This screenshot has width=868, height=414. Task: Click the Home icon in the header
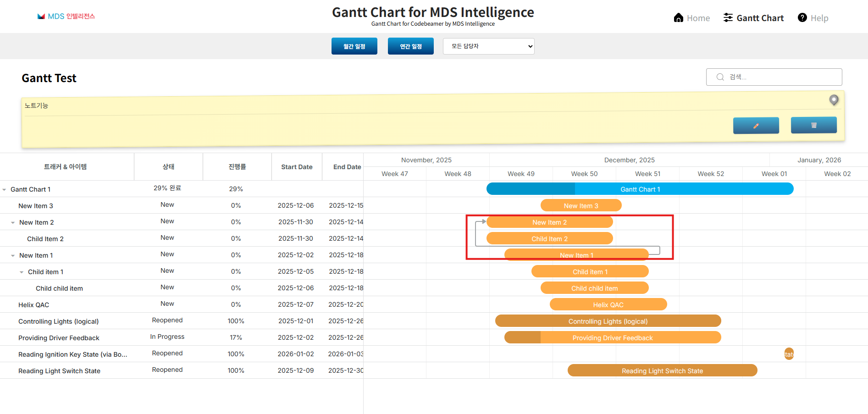point(679,17)
